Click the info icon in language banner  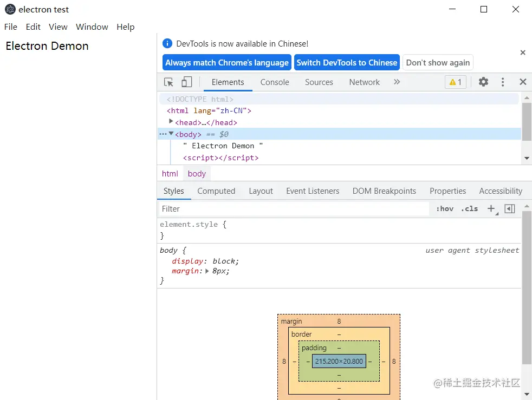(167, 43)
